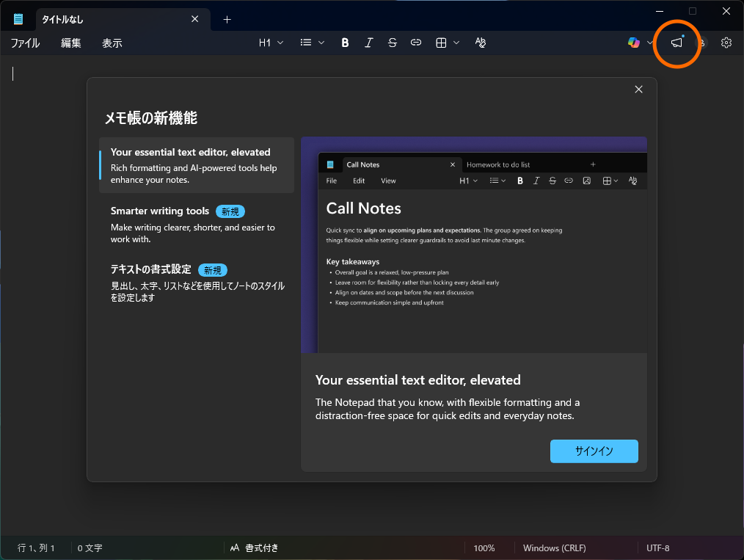Close the タイトルなし tab
The height and width of the screenshot is (560, 744).
(x=195, y=19)
